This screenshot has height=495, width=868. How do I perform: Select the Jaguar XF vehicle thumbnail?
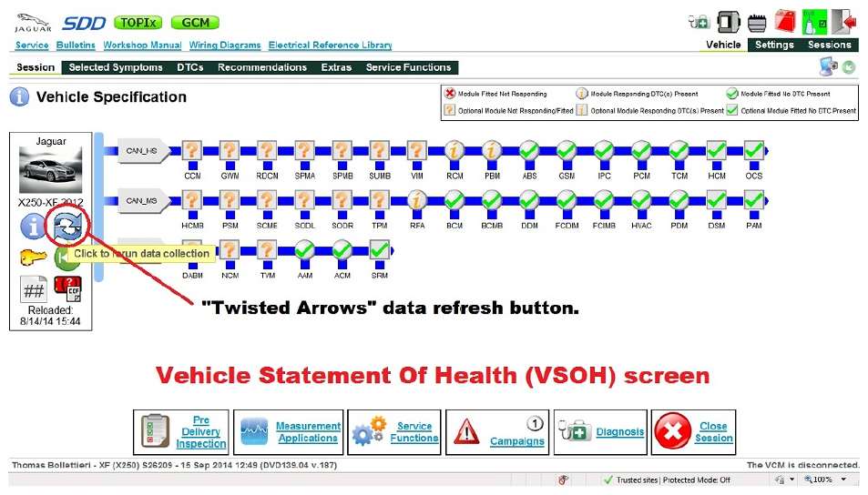50,169
